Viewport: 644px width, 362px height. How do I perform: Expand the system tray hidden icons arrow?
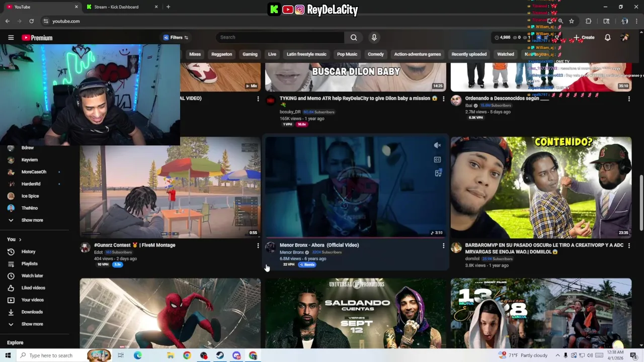[557, 355]
